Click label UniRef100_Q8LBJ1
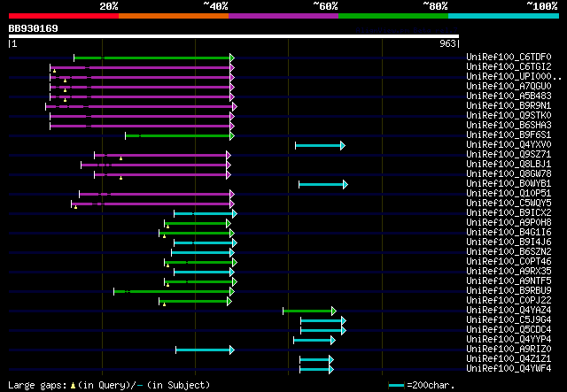Viewport: 567px width, 392px height. [509, 165]
